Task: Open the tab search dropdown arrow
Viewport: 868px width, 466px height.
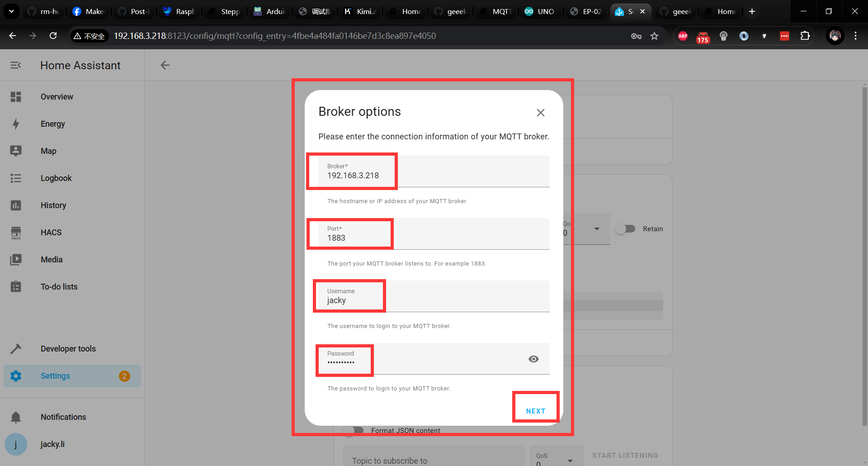Action: pyautogui.click(x=11, y=11)
